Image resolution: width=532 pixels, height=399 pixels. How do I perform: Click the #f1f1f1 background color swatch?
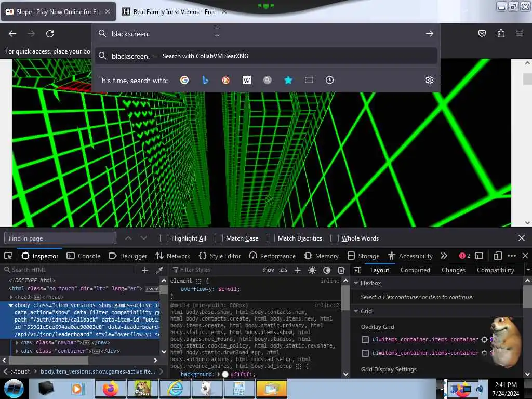pos(225,374)
